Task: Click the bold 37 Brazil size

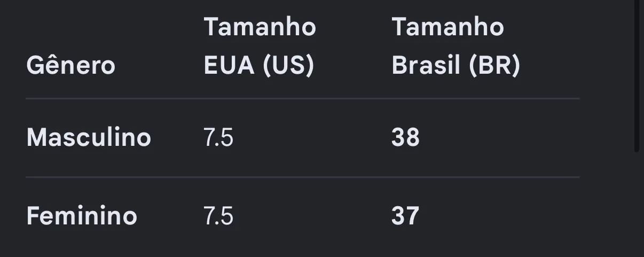Action: click(x=405, y=216)
